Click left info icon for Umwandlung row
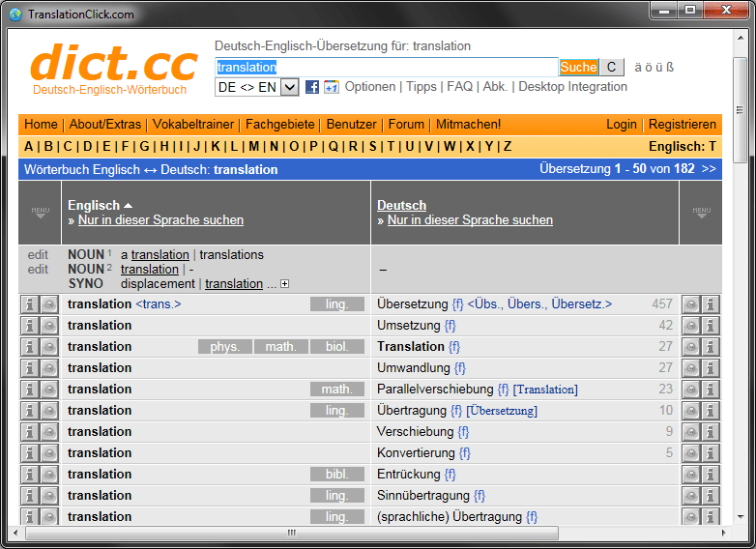Screen dimensions: 756x549 (29, 368)
